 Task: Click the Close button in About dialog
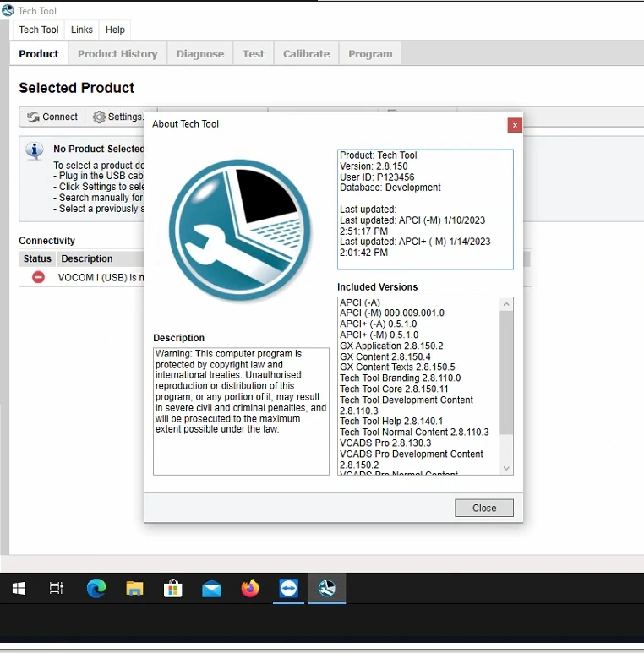(484, 508)
